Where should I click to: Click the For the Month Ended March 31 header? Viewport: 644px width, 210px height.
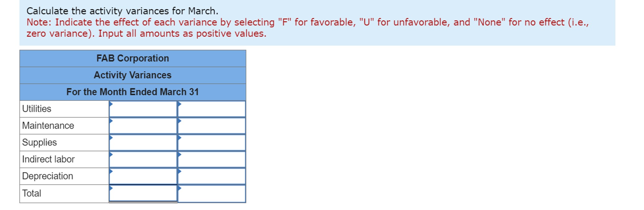[x=133, y=92]
